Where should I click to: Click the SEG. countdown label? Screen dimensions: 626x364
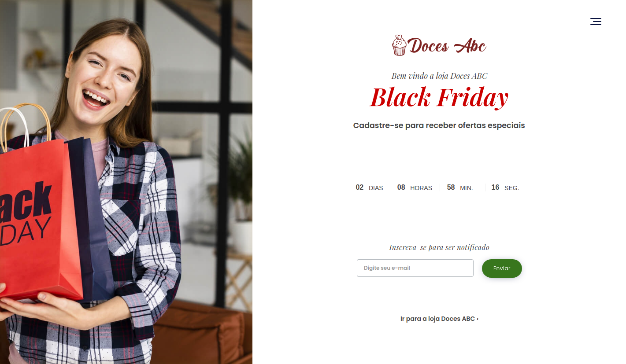[512, 188]
